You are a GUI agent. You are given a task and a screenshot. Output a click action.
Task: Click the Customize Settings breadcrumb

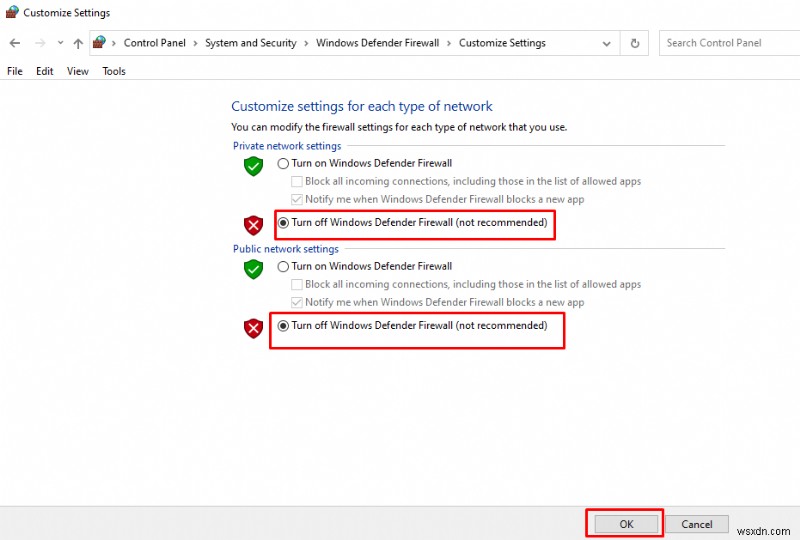502,43
